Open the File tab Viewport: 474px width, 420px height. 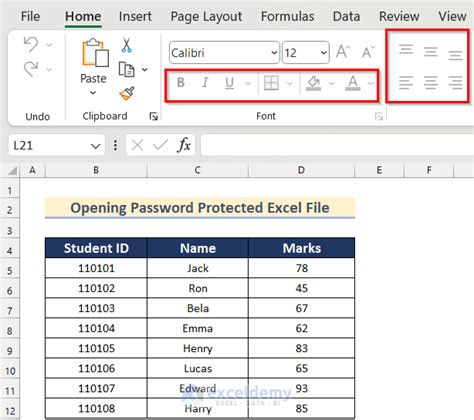30,16
